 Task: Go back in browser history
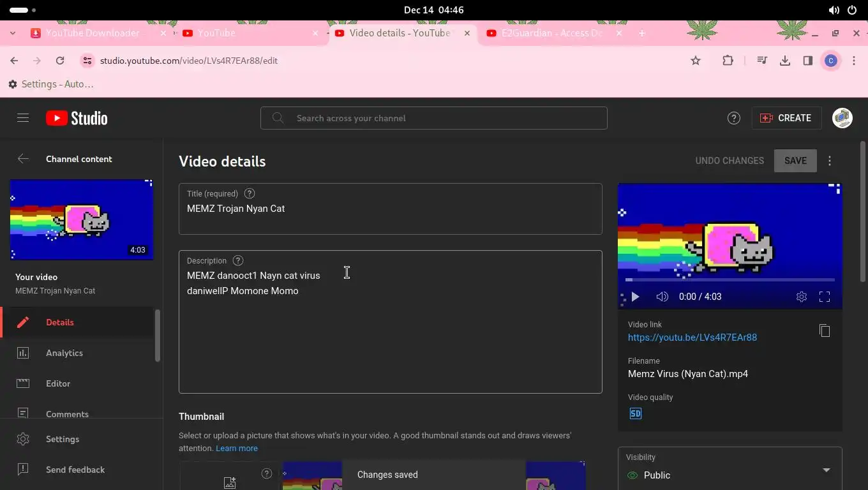click(14, 61)
